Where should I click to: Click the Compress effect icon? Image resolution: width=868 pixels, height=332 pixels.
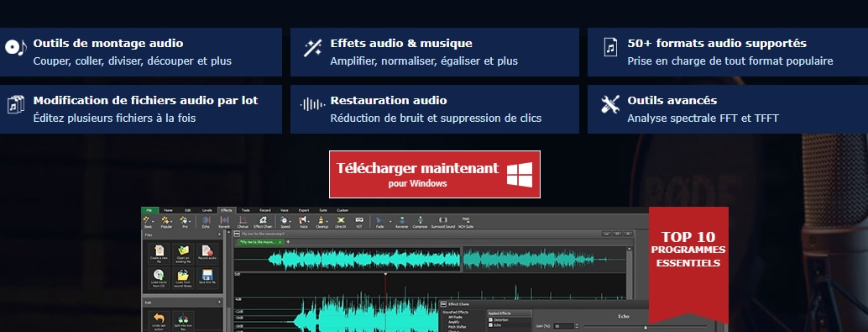421,220
